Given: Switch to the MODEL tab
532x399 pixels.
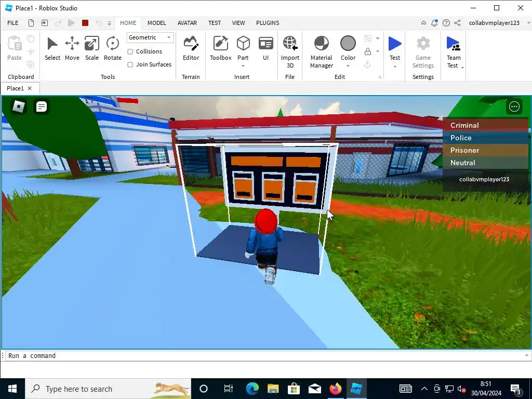Looking at the screenshot, I should pos(157,23).
